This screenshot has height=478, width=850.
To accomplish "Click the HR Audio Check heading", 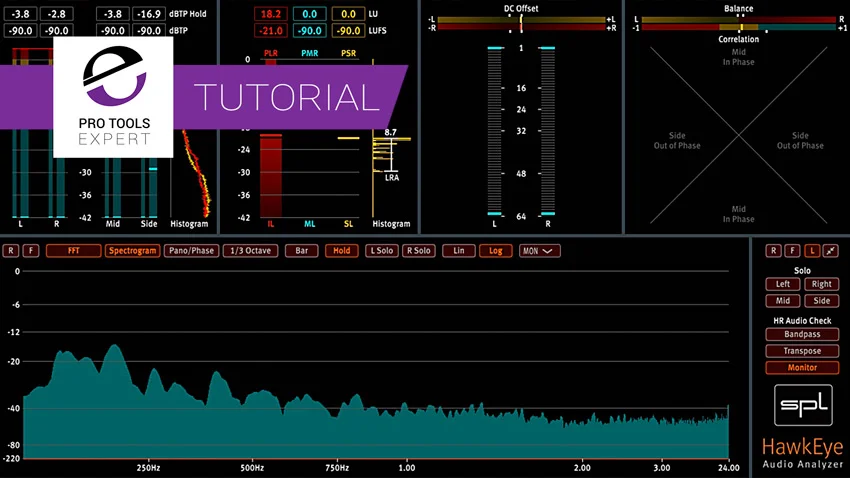I will [802, 321].
